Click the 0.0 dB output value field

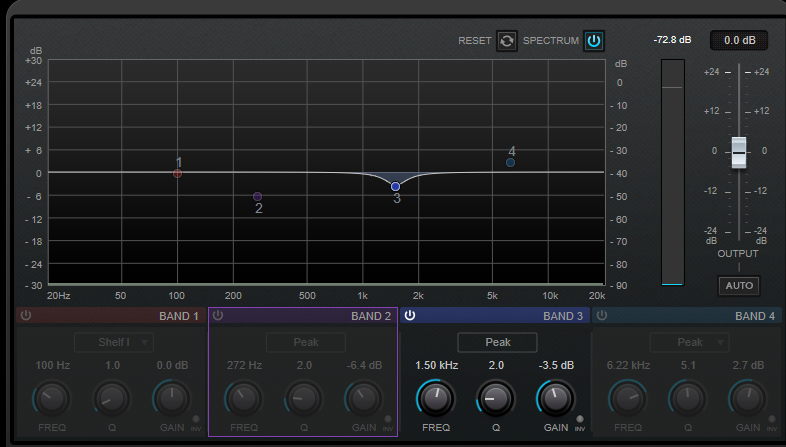click(739, 40)
